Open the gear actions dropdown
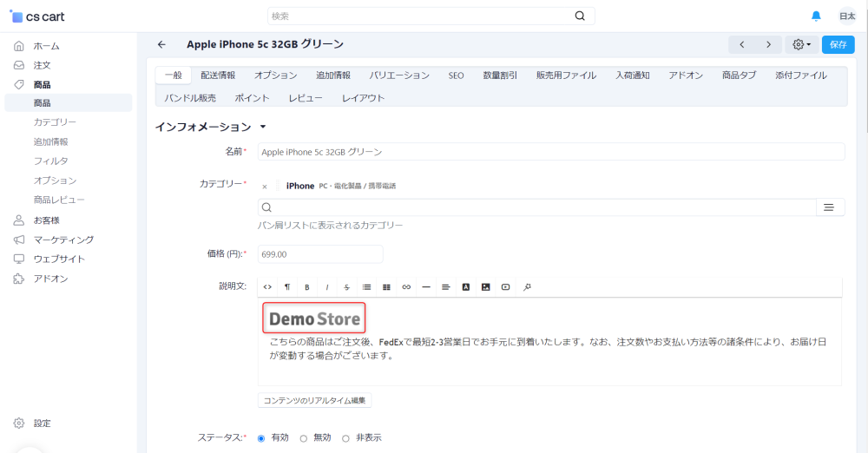Viewport: 868px width, 453px height. click(x=801, y=44)
